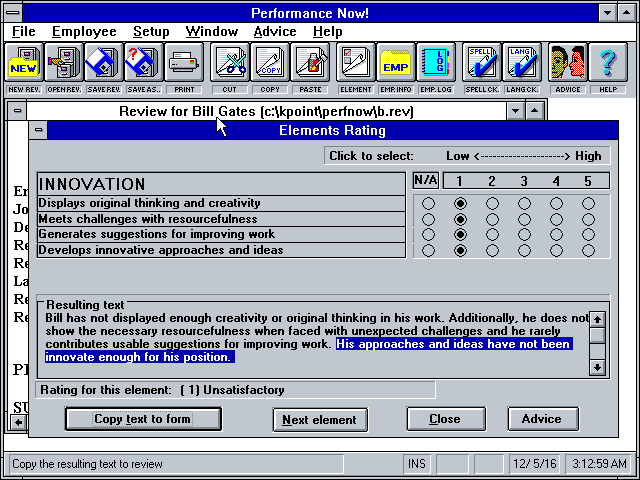Open the Element checklist toolbar icon
The width and height of the screenshot is (640, 480).
pyautogui.click(x=356, y=62)
